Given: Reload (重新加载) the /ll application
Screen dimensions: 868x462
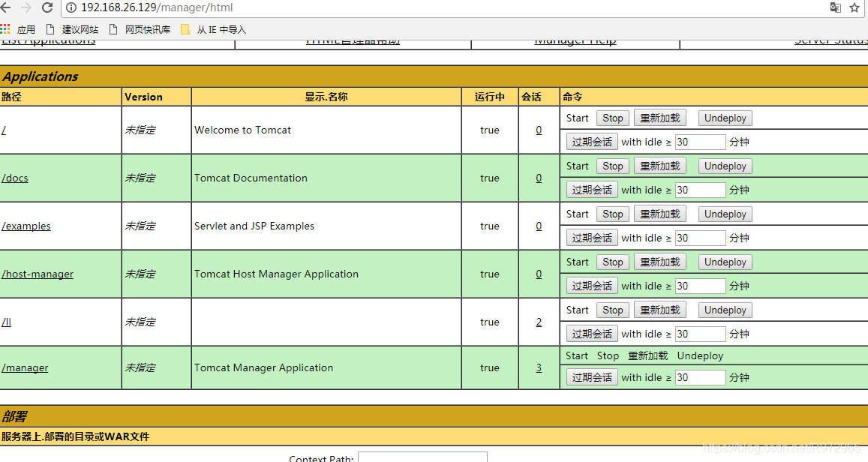Looking at the screenshot, I should click(x=660, y=310).
